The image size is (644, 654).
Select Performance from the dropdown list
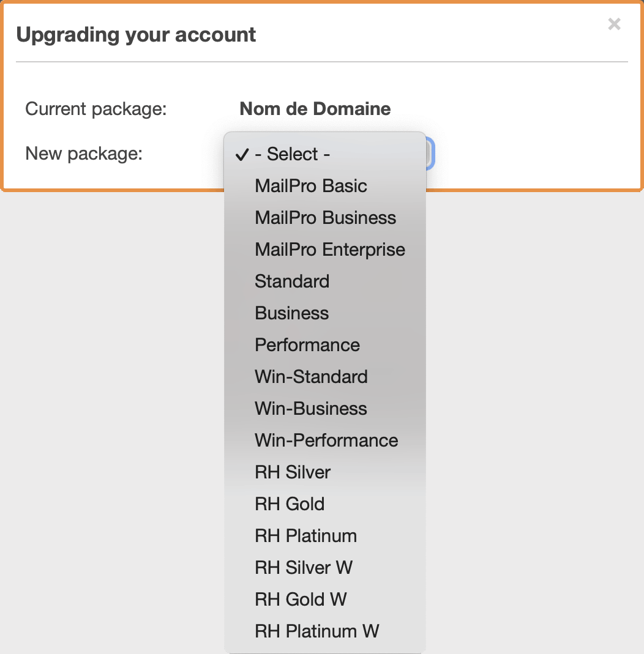point(324,345)
